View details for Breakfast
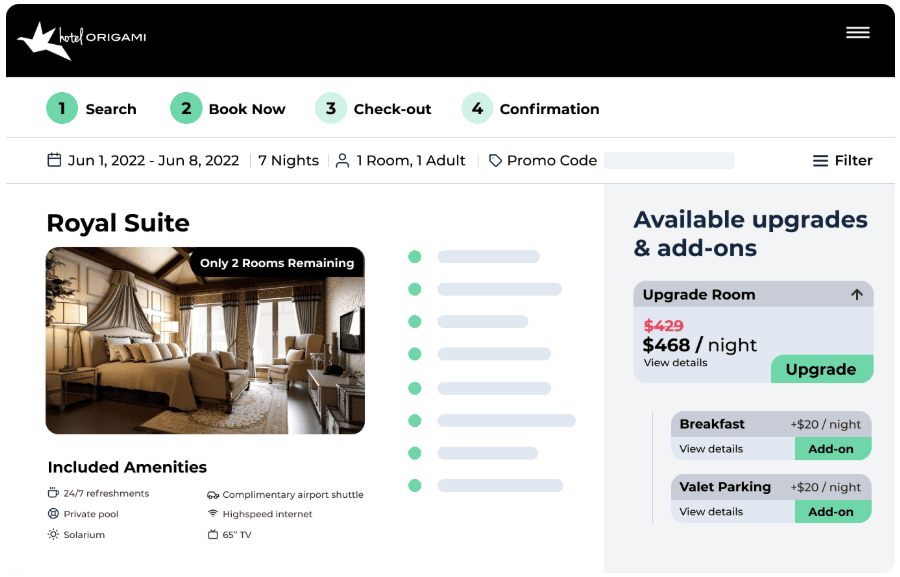900x577 pixels. coord(711,449)
